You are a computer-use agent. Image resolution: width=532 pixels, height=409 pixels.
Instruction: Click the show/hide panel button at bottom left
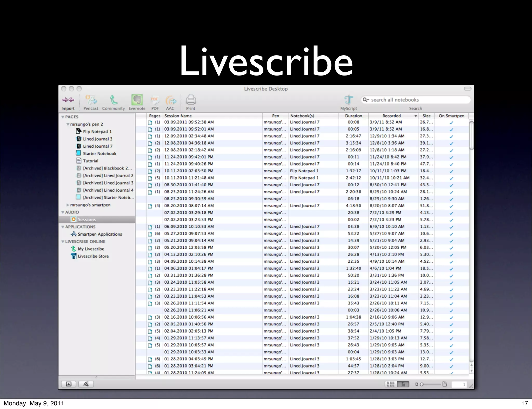69,384
